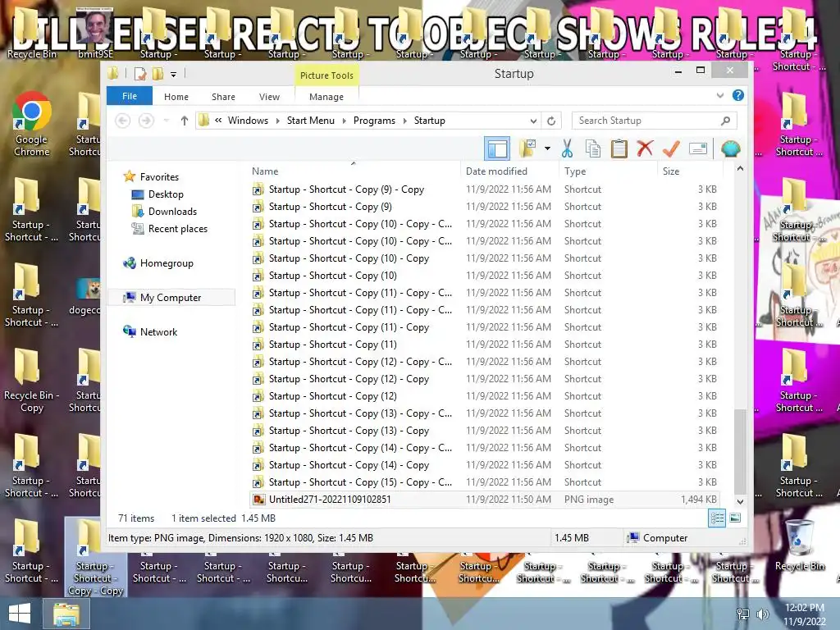The image size is (840, 630).
Task: Click the teal shell icon in toolbar
Action: [731, 148]
